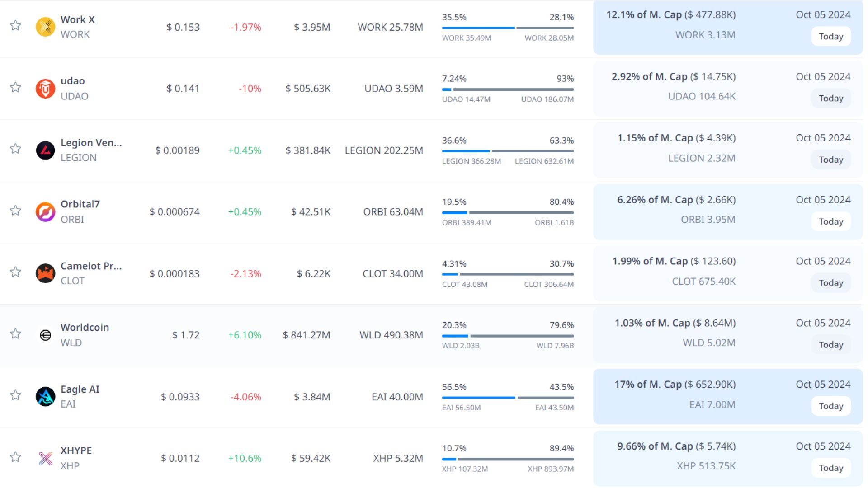Click the Today button in Eagle AI row

(830, 406)
